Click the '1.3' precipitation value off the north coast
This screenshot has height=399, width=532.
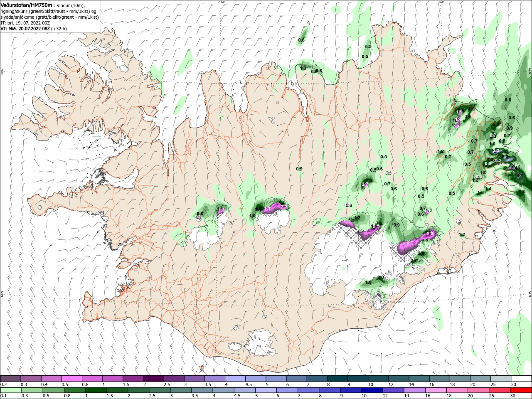point(303,68)
